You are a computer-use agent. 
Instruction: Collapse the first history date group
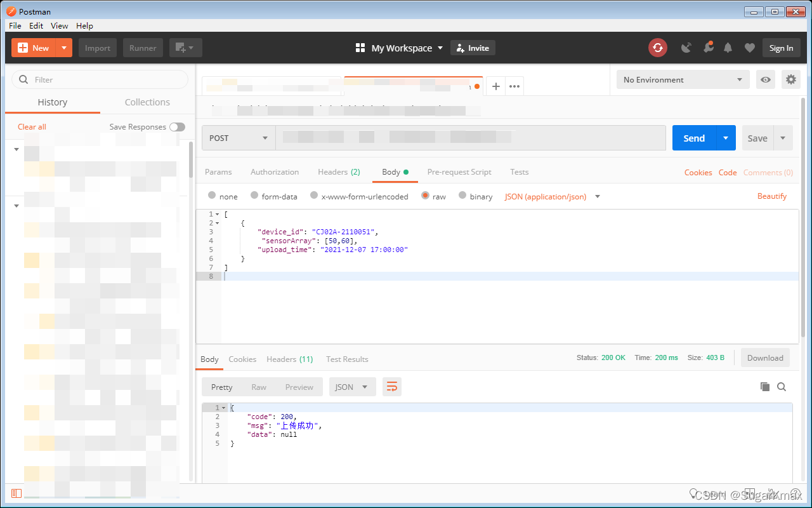[16, 149]
